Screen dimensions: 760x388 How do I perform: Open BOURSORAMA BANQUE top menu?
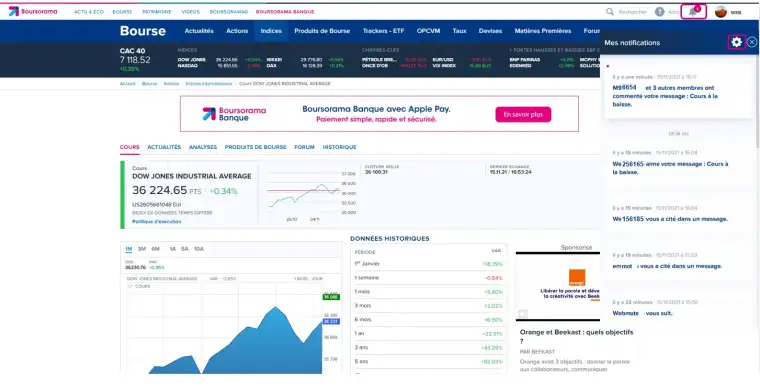[x=285, y=12]
